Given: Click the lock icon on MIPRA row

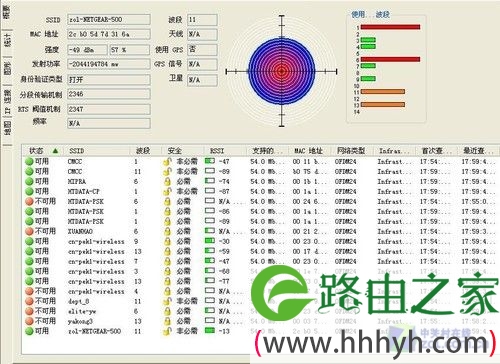Looking at the screenshot, I should (167, 181).
